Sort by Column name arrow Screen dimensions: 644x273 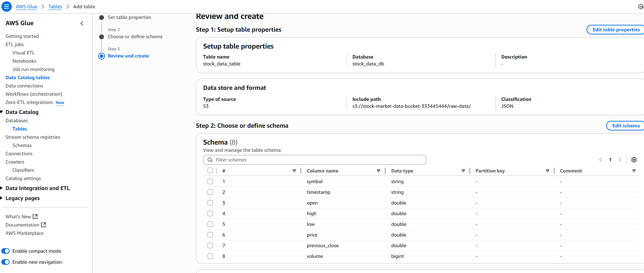click(379, 171)
